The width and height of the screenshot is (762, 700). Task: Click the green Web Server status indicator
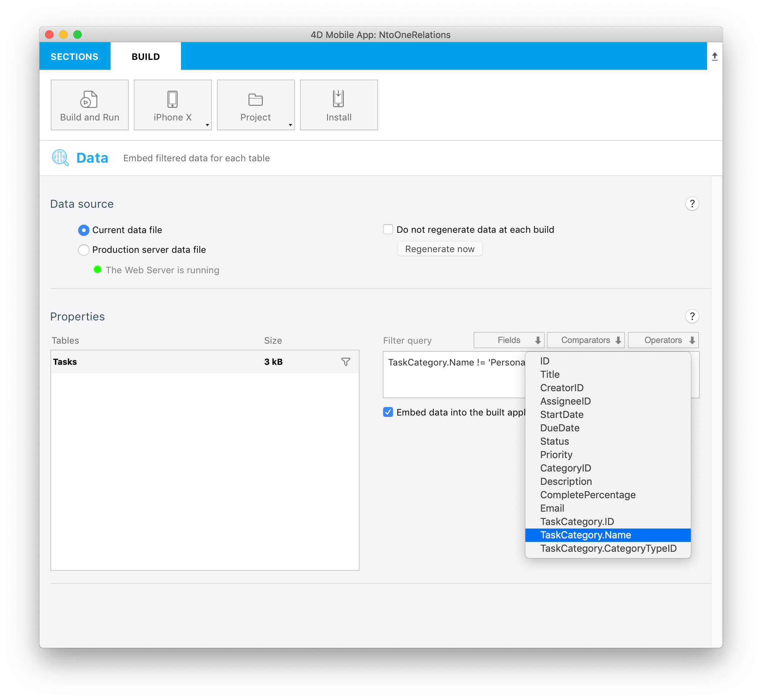[x=97, y=270]
